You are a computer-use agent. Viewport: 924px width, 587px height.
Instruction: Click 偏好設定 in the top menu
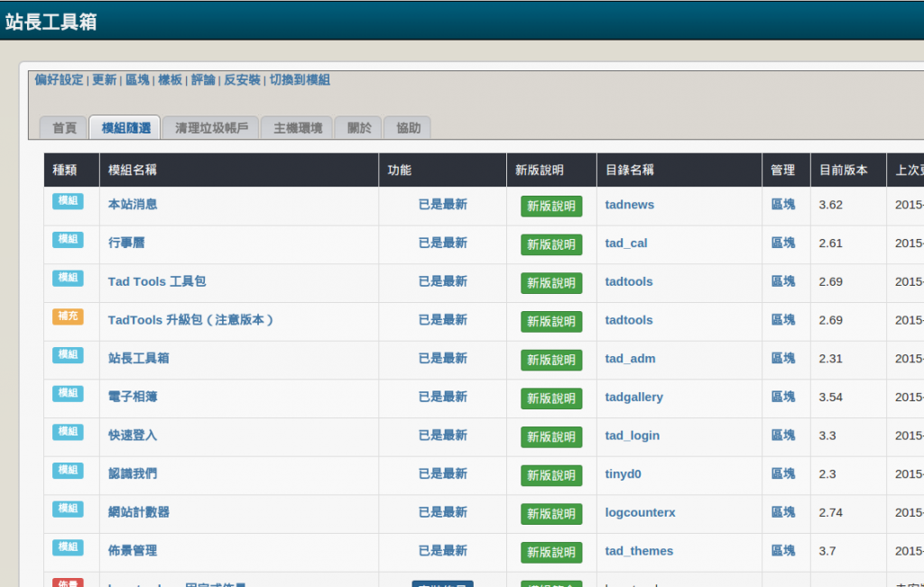[59, 80]
